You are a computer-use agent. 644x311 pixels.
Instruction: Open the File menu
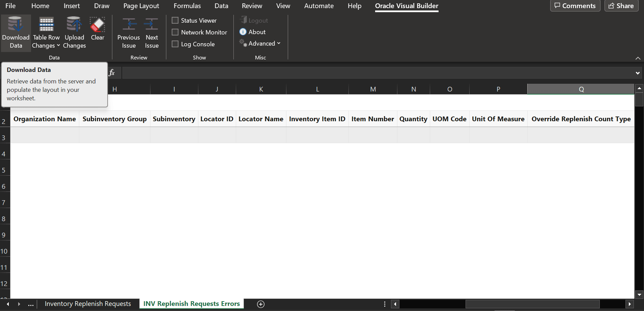[x=10, y=6]
